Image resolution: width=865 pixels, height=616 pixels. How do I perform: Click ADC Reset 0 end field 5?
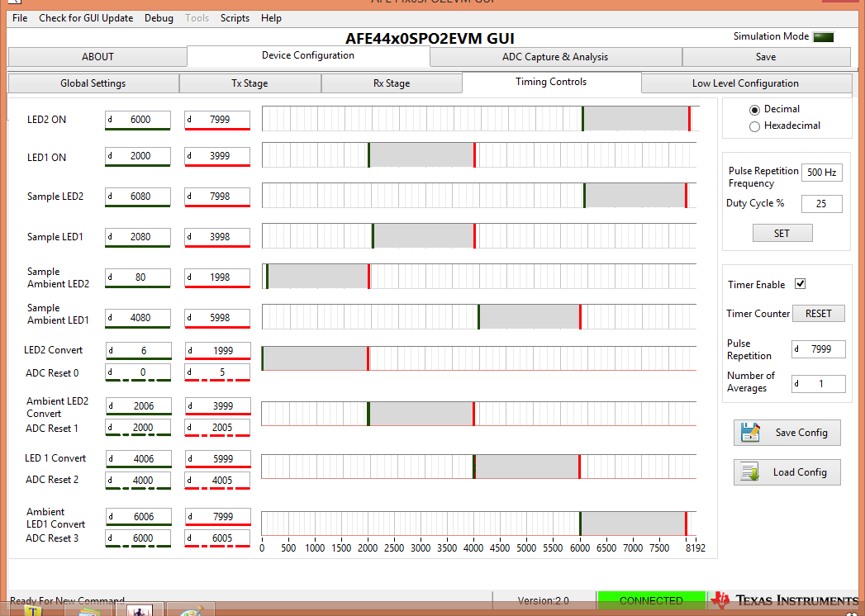[217, 372]
